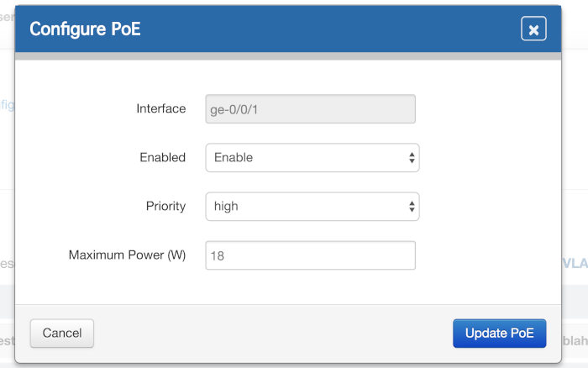The width and height of the screenshot is (588, 368).
Task: Click the Enabled field label
Action: coord(162,157)
